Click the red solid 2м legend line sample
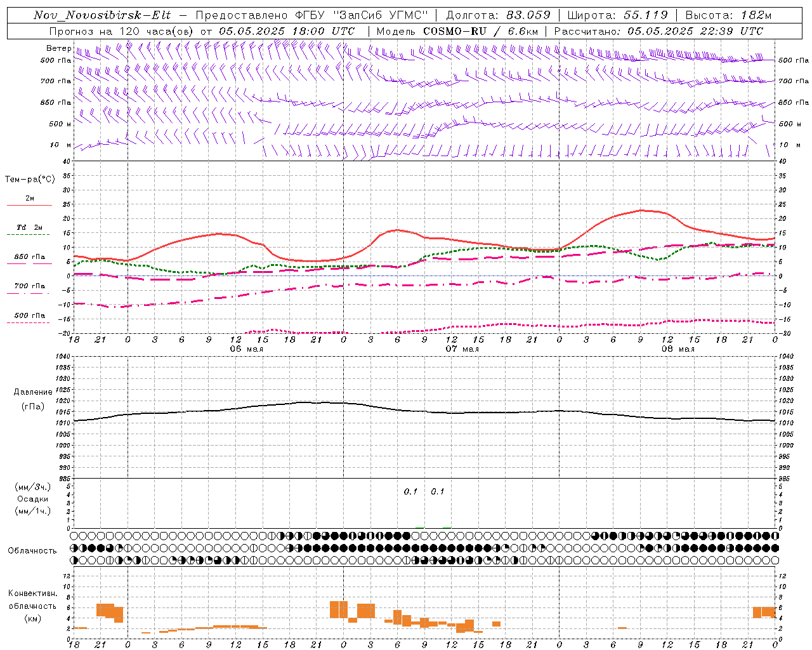The width and height of the screenshot is (812, 650). tap(29, 206)
